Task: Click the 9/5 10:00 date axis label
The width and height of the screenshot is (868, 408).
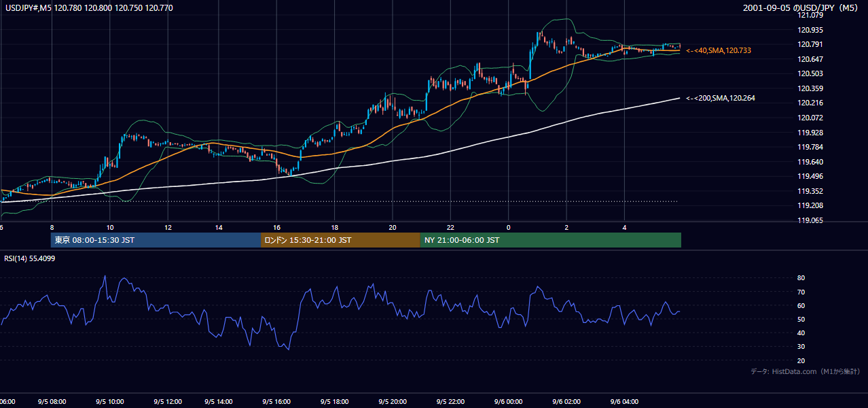Action: click(x=109, y=402)
